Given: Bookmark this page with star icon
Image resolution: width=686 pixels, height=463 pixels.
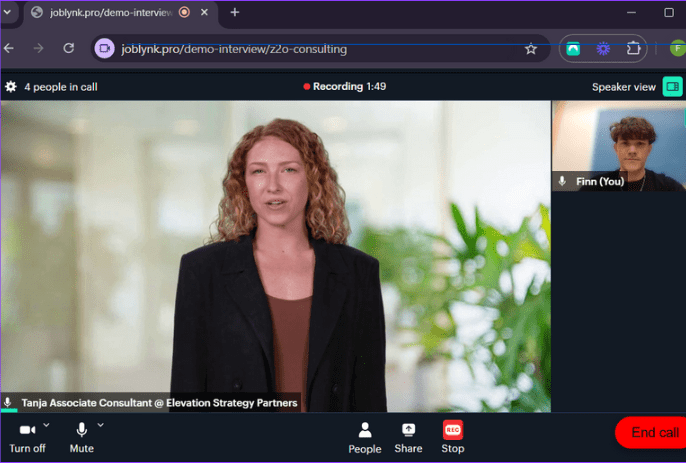Looking at the screenshot, I should tap(531, 49).
